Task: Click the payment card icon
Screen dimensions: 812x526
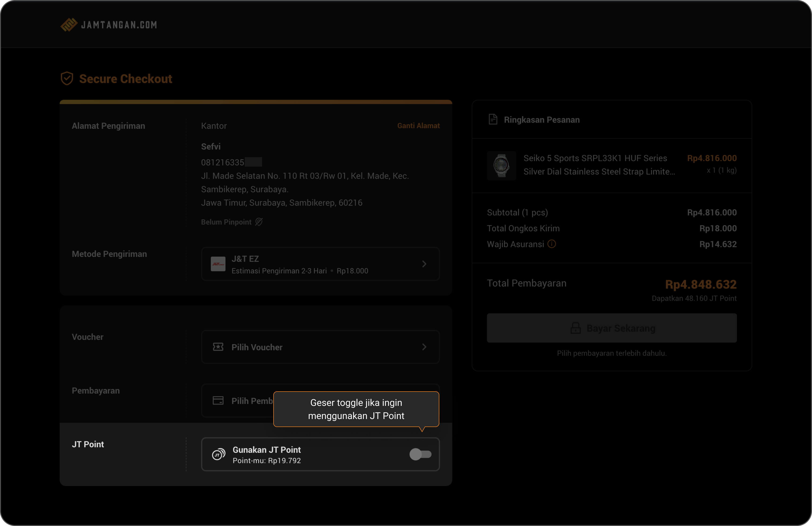Action: [x=218, y=401]
